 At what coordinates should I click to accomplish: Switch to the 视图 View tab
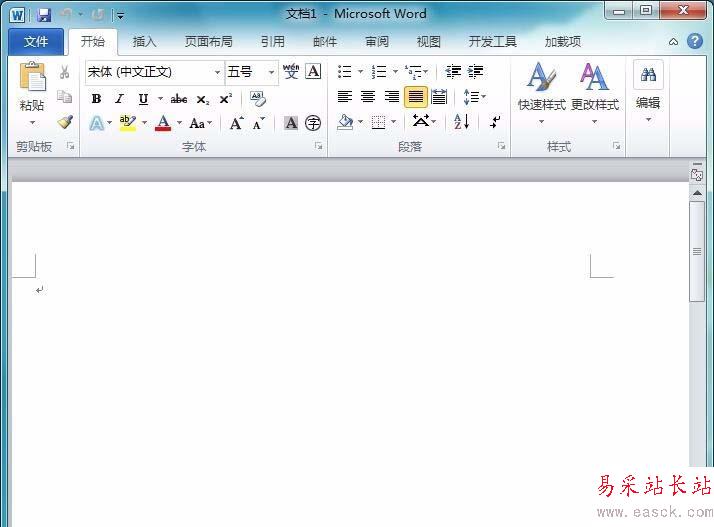coord(429,42)
